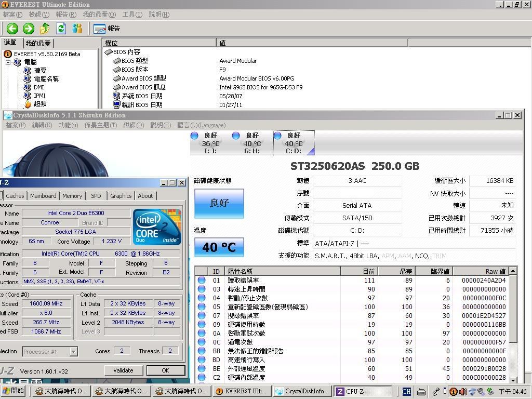Viewport: 532px width, 399px height.
Task: Open the 功能(N) menu in CrystalDiskInfo
Action: click(x=68, y=125)
